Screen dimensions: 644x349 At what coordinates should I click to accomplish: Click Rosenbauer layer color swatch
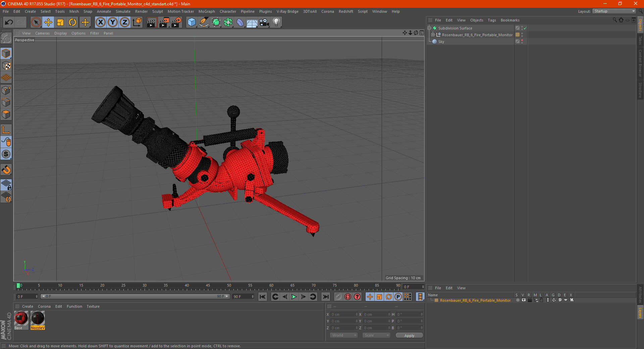tap(436, 300)
